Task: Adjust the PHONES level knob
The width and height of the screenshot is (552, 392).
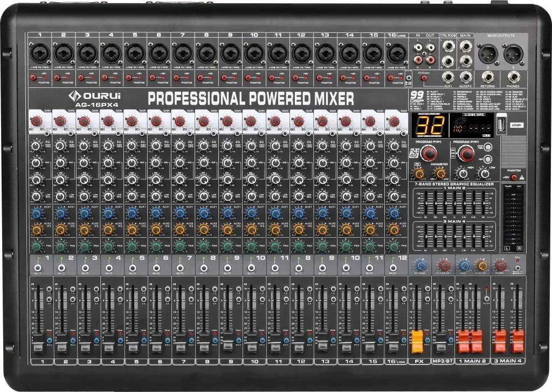Action: click(x=501, y=265)
